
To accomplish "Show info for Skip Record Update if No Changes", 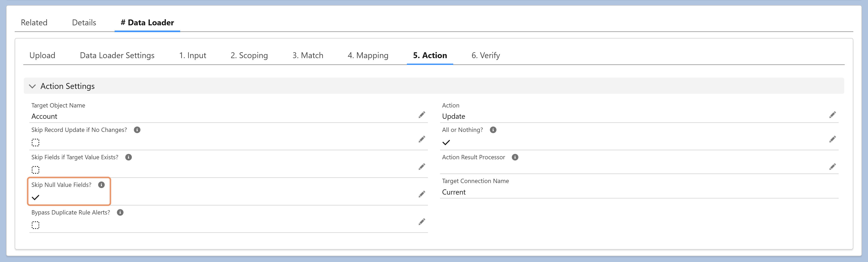I will [x=137, y=130].
